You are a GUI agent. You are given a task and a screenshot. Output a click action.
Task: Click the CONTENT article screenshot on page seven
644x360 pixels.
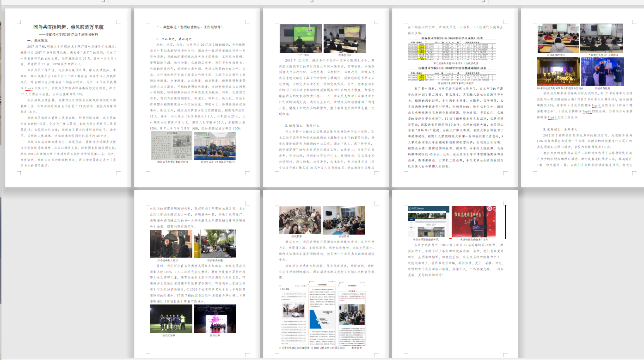click(322, 314)
